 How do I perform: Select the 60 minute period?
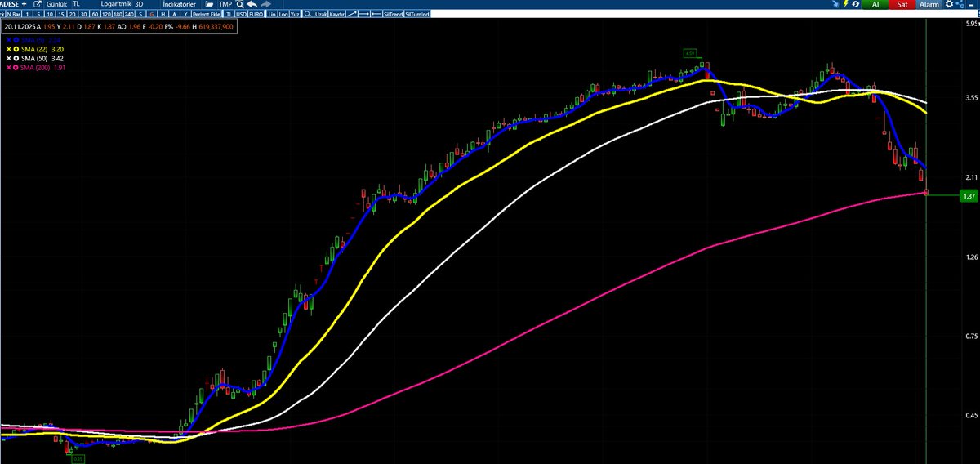point(95,16)
